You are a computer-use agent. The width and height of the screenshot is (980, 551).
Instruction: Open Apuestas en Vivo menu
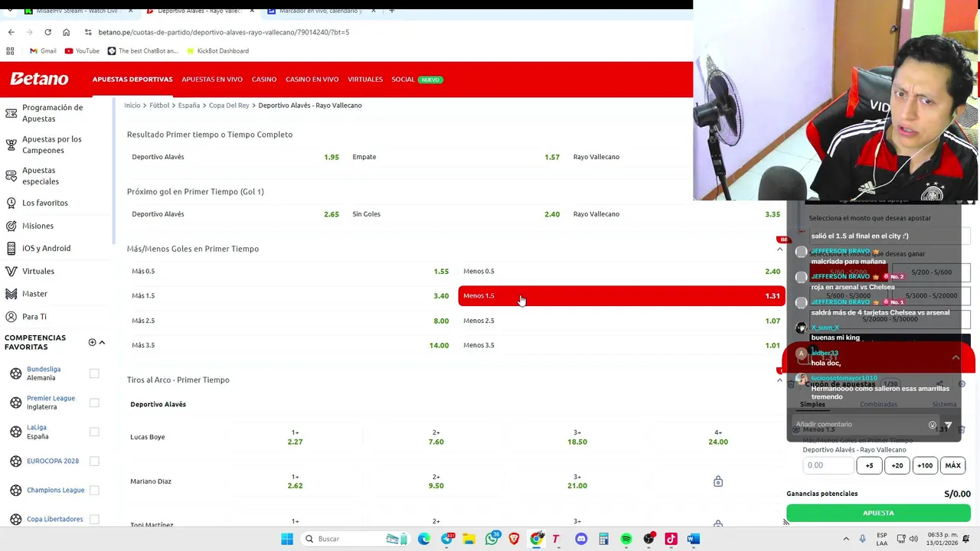point(212,80)
